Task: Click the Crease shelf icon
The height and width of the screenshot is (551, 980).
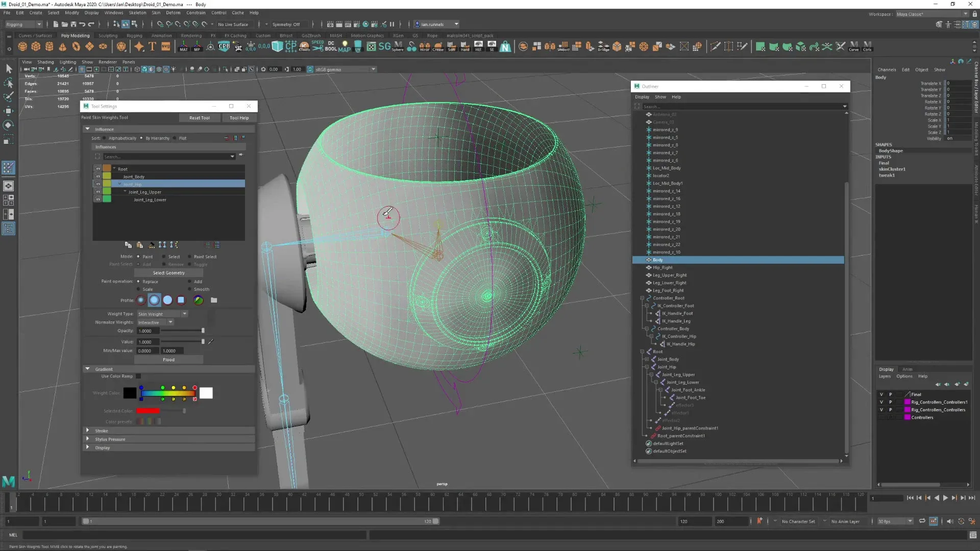Action: coord(438,46)
